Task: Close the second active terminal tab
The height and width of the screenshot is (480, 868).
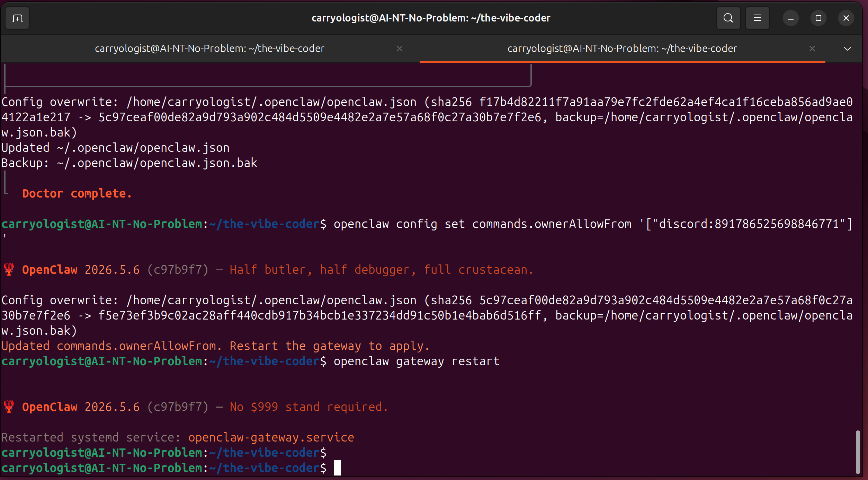Action: tap(812, 49)
